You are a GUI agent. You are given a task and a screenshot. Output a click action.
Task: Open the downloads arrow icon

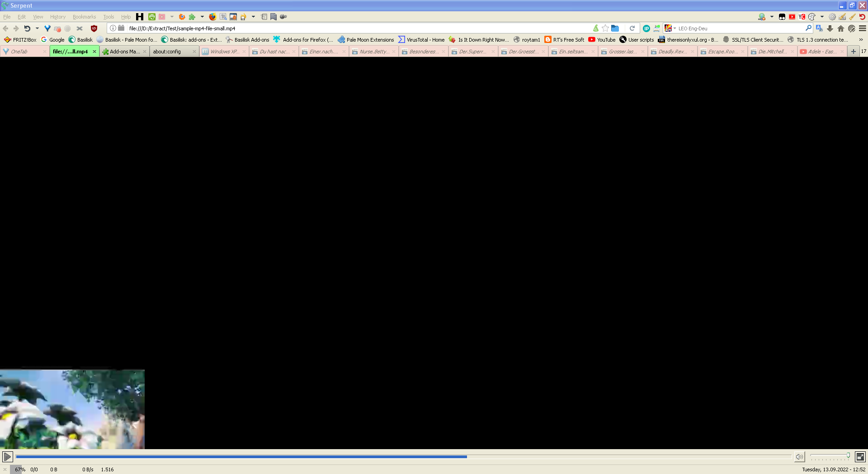tap(830, 28)
